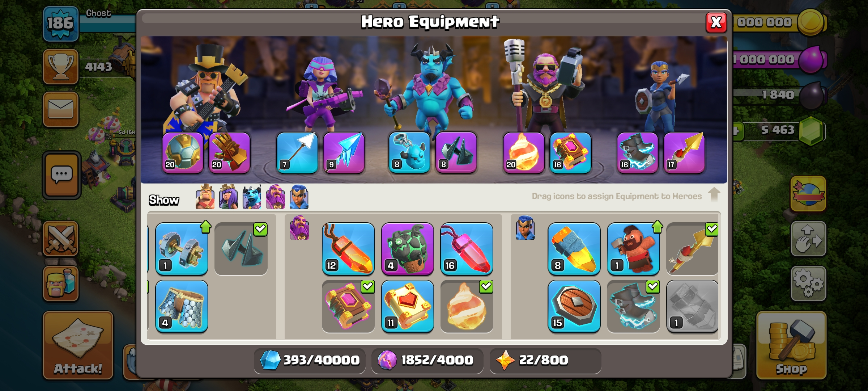Viewport: 868px width, 391px height.
Task: Select the Lavaloon Puppet level 4
Action: tap(408, 249)
